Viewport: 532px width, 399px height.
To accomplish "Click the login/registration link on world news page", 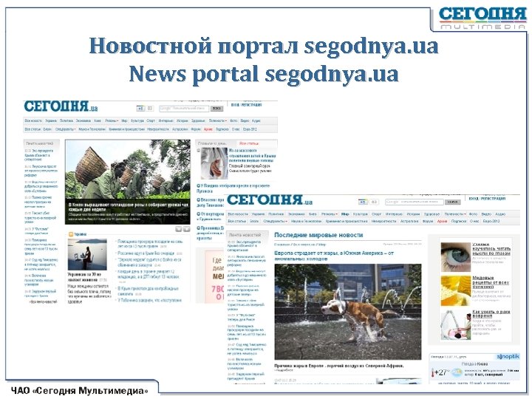I will click(x=487, y=199).
